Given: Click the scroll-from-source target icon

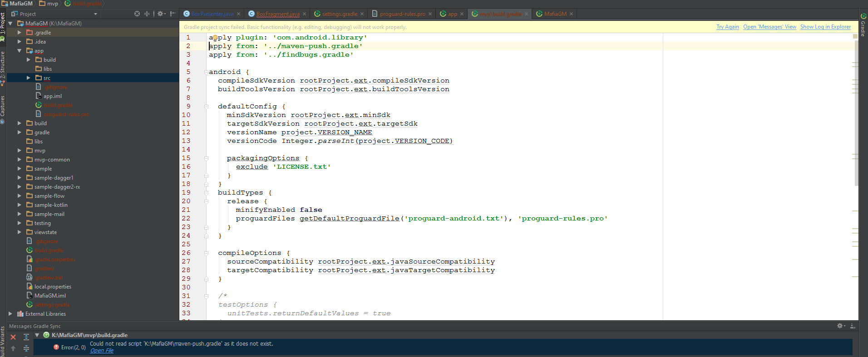Looking at the screenshot, I should [137, 14].
